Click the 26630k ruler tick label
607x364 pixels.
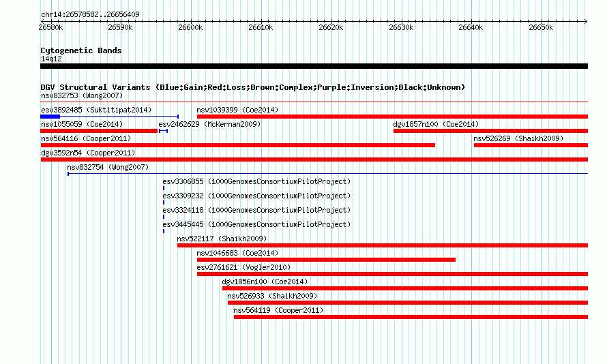[x=400, y=27]
